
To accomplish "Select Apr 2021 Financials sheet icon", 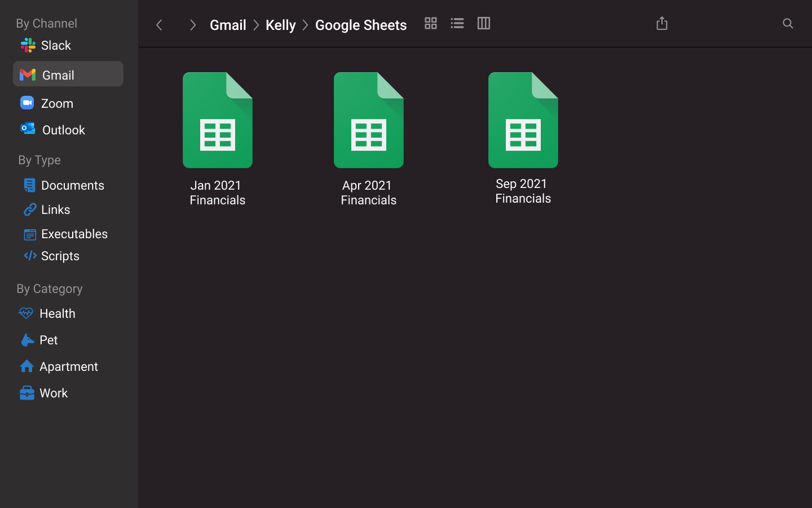I will tap(369, 120).
